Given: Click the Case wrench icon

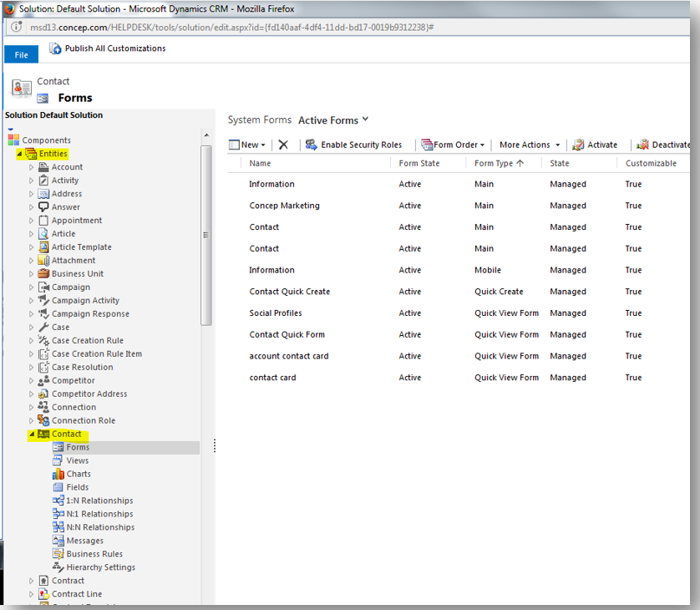Looking at the screenshot, I should coord(43,327).
